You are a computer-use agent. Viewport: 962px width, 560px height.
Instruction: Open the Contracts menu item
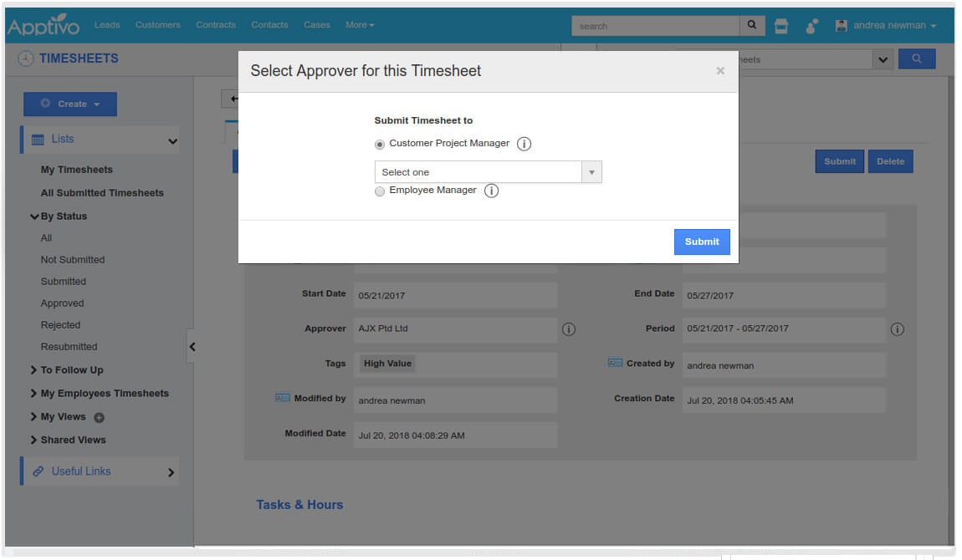216,24
